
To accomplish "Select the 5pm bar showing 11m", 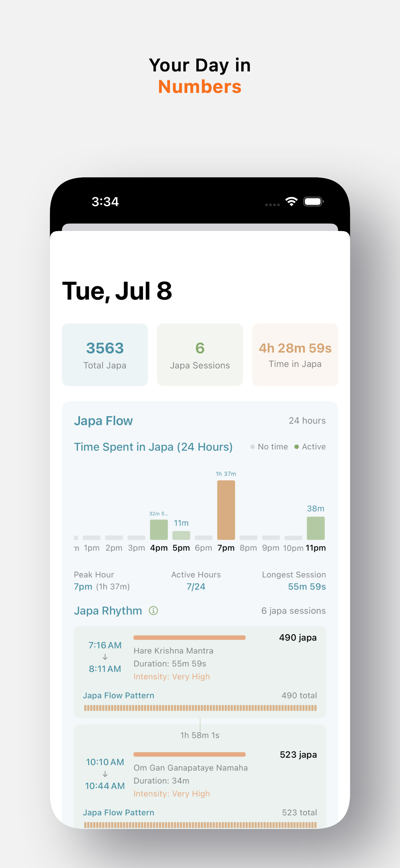I will click(x=181, y=535).
